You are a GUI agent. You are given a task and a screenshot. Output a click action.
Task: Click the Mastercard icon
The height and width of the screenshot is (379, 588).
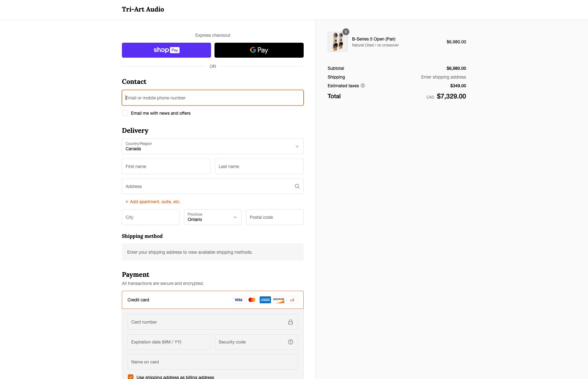pos(252,300)
